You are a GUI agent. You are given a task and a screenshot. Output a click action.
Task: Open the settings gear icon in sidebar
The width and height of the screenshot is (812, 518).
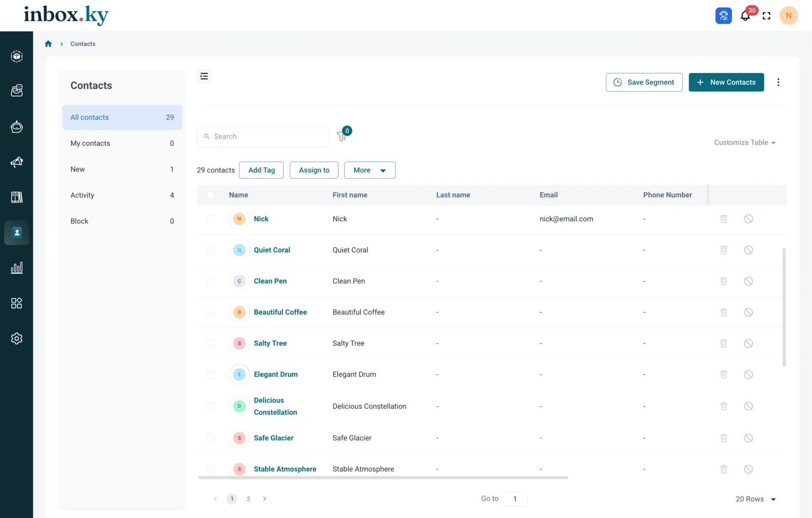pyautogui.click(x=17, y=338)
